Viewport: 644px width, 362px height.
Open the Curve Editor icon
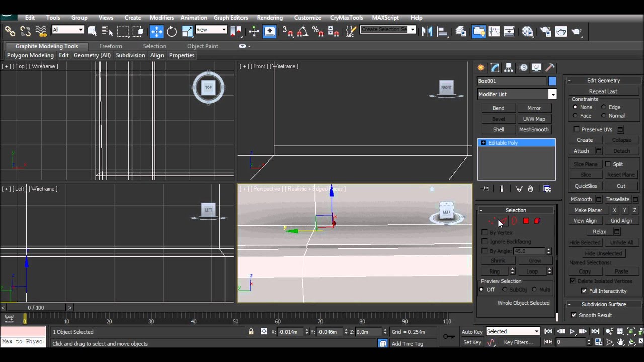tap(494, 32)
